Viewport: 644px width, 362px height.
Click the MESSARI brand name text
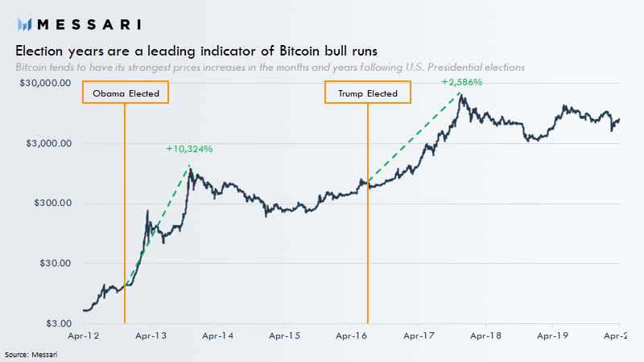click(87, 24)
